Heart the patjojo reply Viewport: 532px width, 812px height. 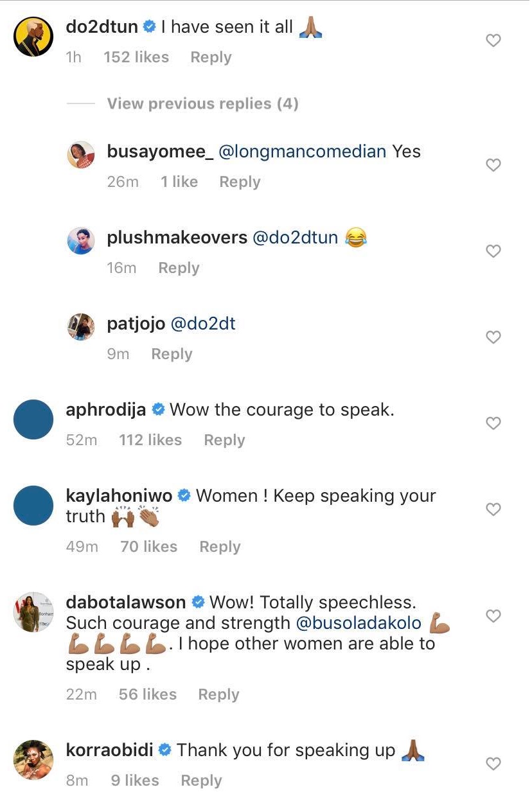coord(493,338)
